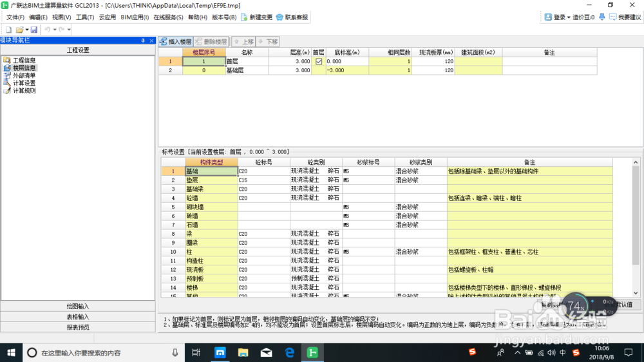Open the 版本号(B) menu

pos(224,17)
